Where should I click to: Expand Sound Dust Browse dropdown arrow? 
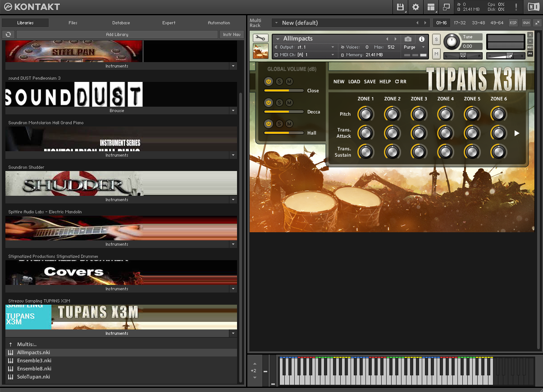click(233, 111)
